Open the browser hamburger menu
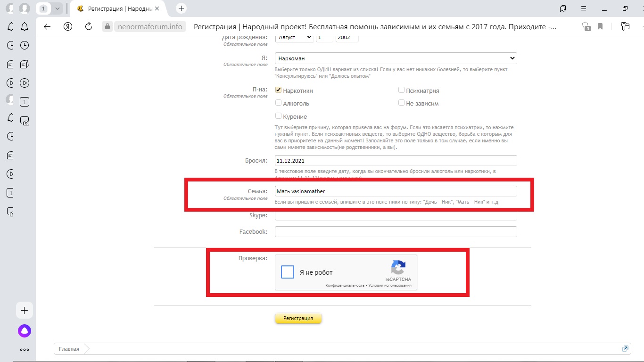This screenshot has width=644, height=362. 584,8
